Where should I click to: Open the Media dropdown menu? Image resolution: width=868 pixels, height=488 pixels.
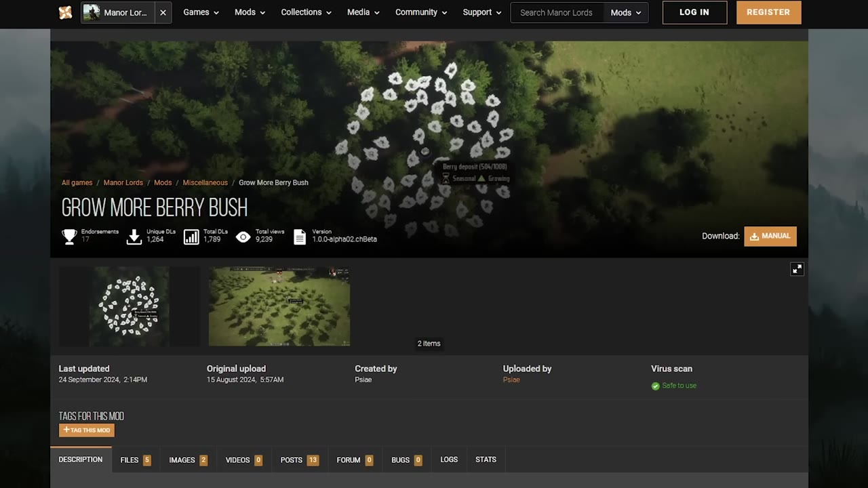pyautogui.click(x=363, y=12)
